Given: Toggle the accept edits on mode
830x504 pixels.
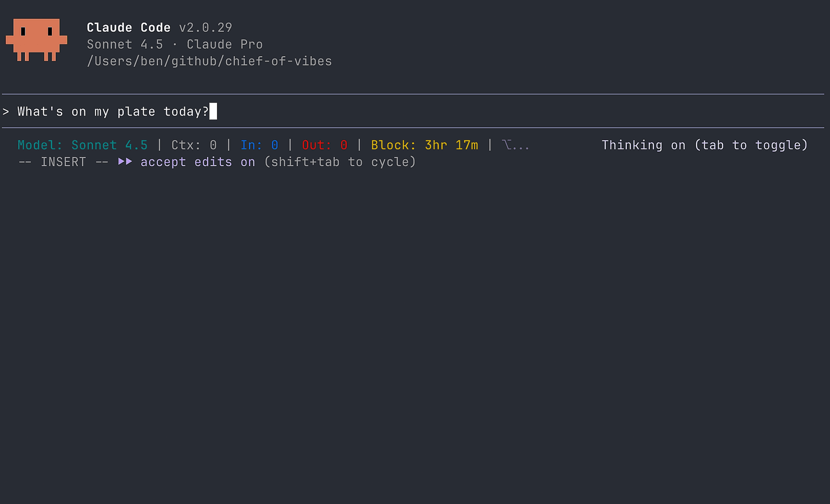Looking at the screenshot, I should pos(197,162).
